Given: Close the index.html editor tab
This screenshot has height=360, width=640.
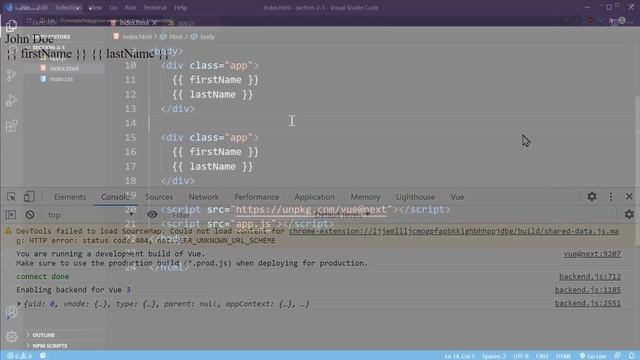Looking at the screenshot, I should pyautogui.click(x=154, y=23).
